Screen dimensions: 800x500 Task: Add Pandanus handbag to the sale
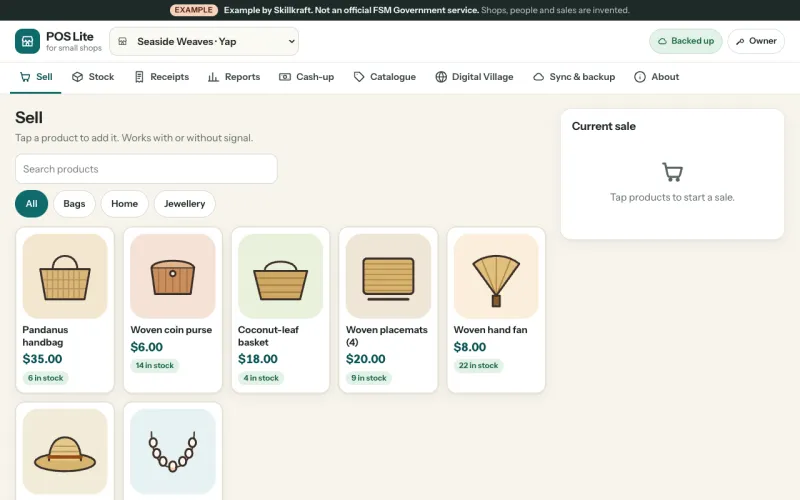point(65,310)
